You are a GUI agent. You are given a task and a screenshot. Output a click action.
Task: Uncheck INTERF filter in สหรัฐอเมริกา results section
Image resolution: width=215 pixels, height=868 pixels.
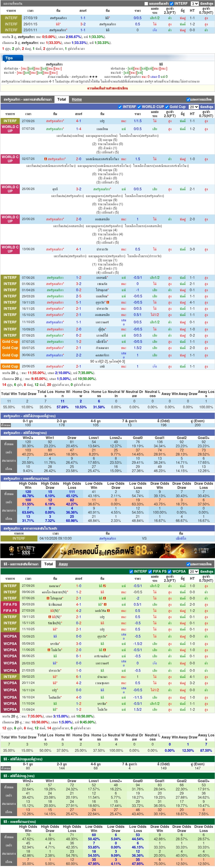[x=120, y=107]
